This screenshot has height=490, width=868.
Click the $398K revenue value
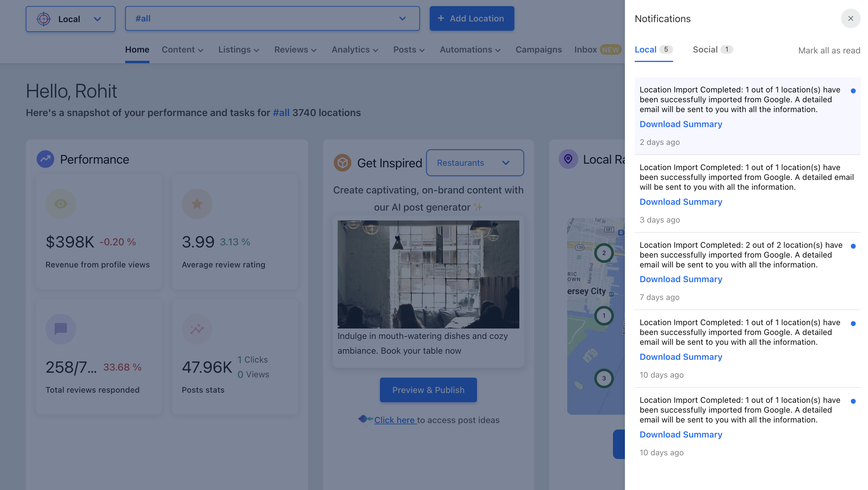tap(70, 242)
